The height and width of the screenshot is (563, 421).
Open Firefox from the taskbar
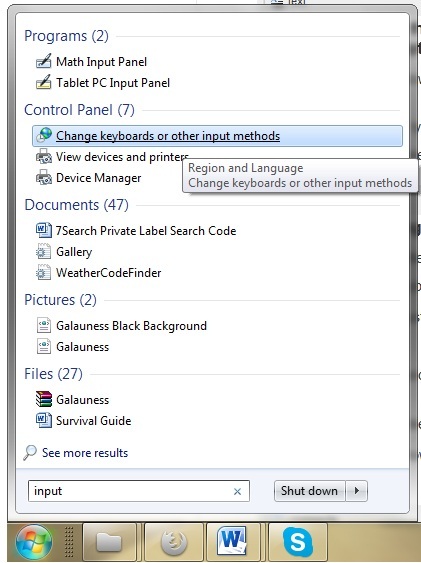[174, 542]
